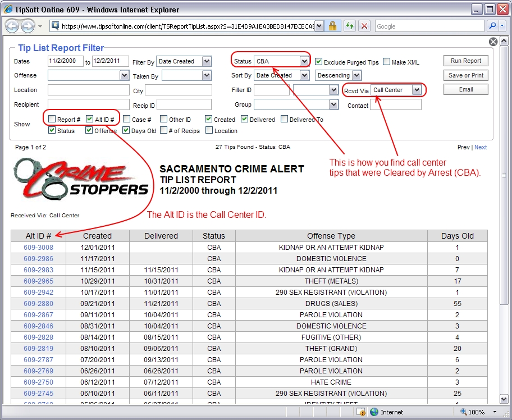Go to Next page of results

coord(481,147)
